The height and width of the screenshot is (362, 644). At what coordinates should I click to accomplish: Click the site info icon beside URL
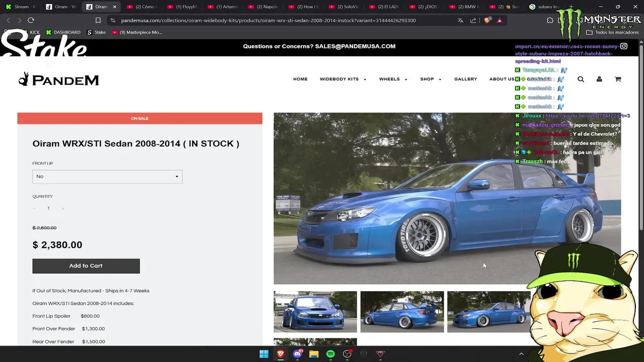click(x=113, y=21)
